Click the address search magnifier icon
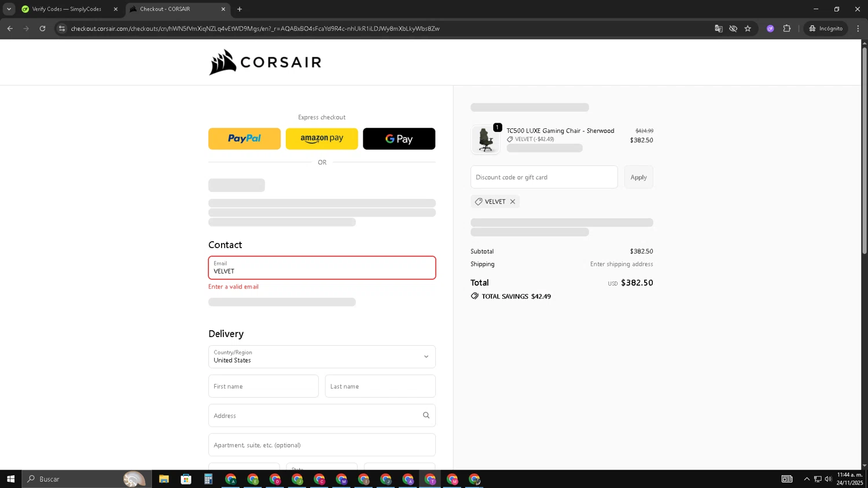Viewport: 868px width, 488px height. [426, 415]
